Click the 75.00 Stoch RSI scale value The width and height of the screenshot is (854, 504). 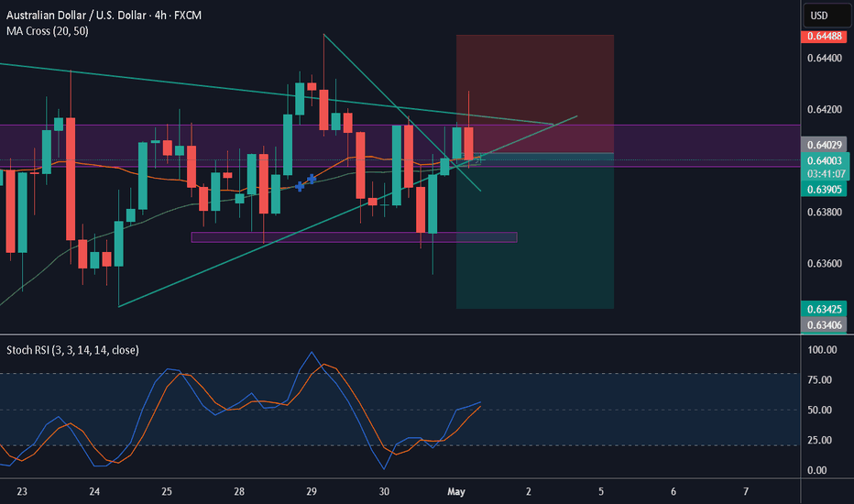point(819,379)
